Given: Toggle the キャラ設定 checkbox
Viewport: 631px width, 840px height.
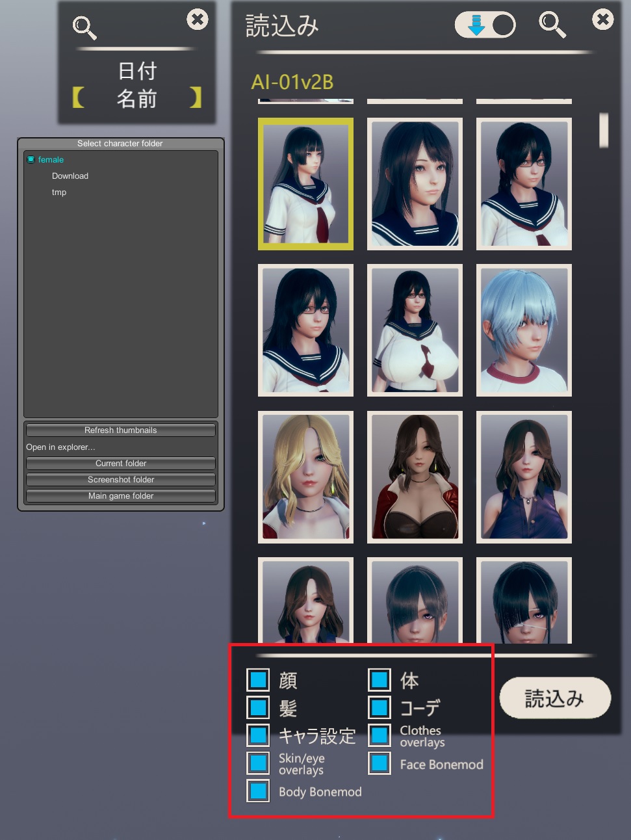Looking at the screenshot, I should (258, 735).
